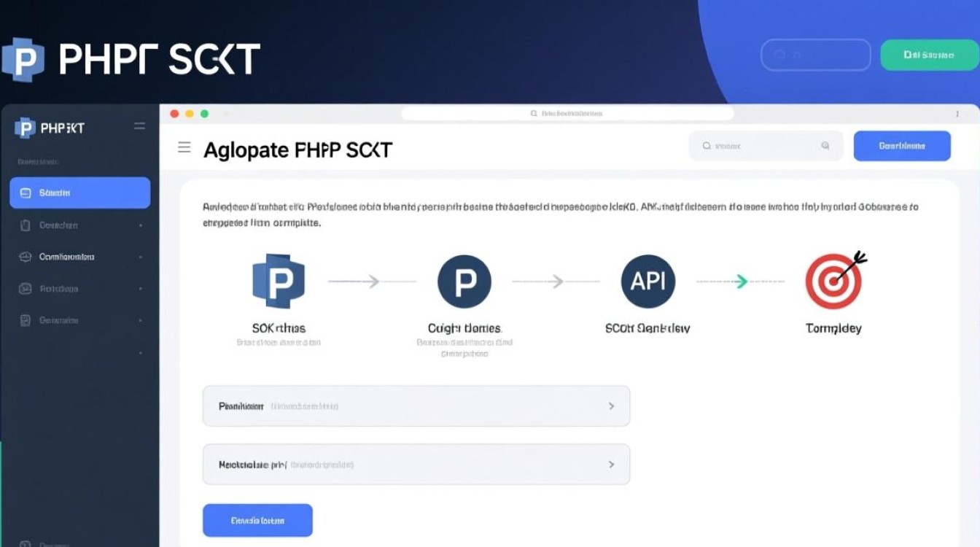Expand the second collapsible row's chevron
This screenshot has width=980, height=547.
[x=611, y=465]
